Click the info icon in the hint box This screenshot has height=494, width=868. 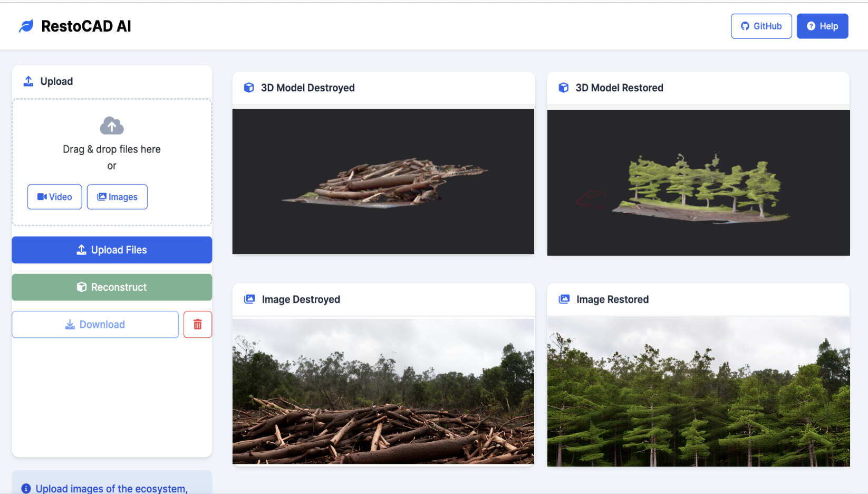tap(26, 489)
